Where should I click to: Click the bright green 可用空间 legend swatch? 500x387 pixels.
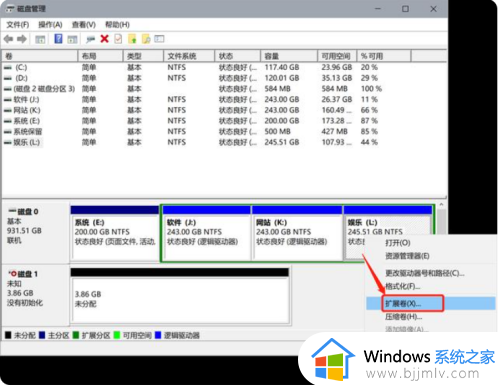[x=117, y=335]
